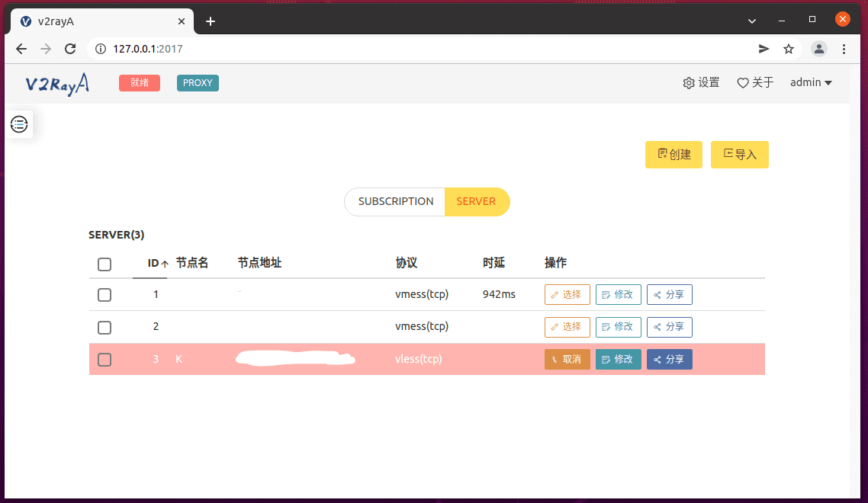The height and width of the screenshot is (503, 868).
Task: Open the floating log list icon
Action: coord(19,124)
